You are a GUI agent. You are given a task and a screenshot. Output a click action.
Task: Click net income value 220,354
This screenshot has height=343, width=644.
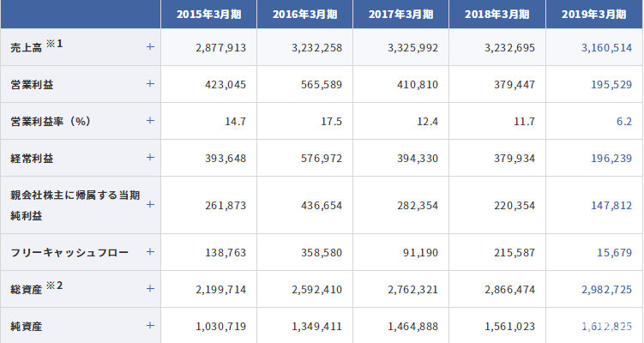[x=515, y=206]
